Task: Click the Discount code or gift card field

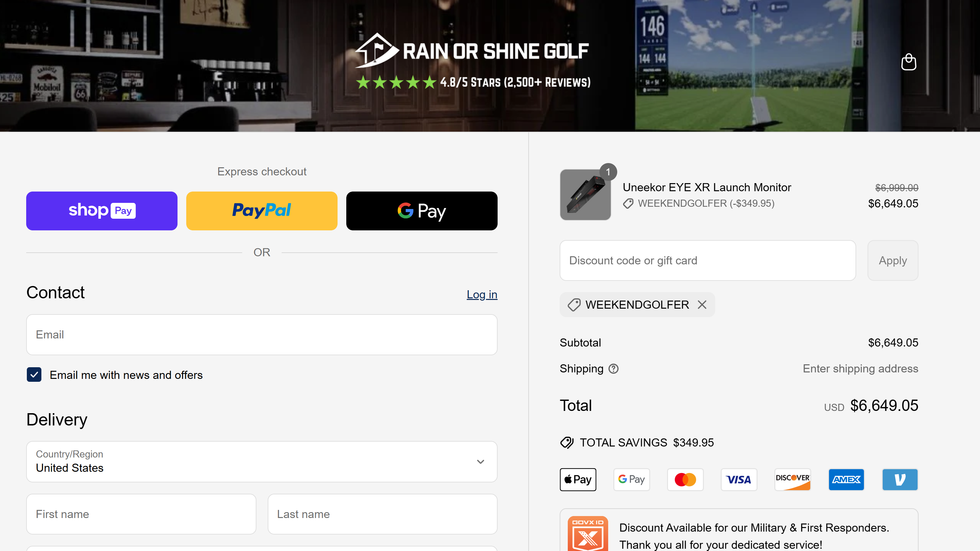Action: [x=708, y=260]
